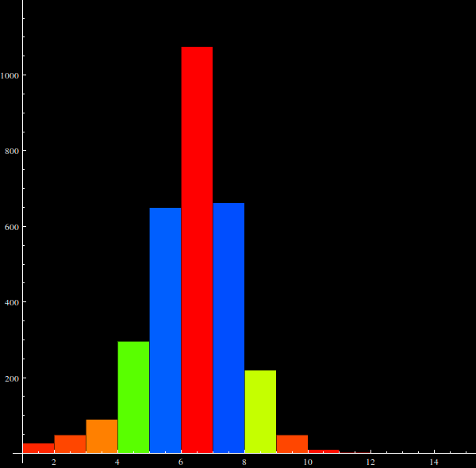Click the small red bar at the far left

(38, 448)
